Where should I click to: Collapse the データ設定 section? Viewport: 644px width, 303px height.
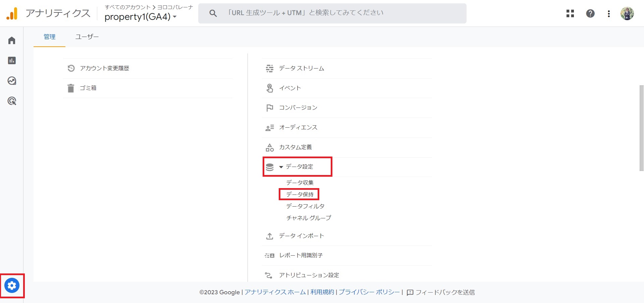(281, 167)
